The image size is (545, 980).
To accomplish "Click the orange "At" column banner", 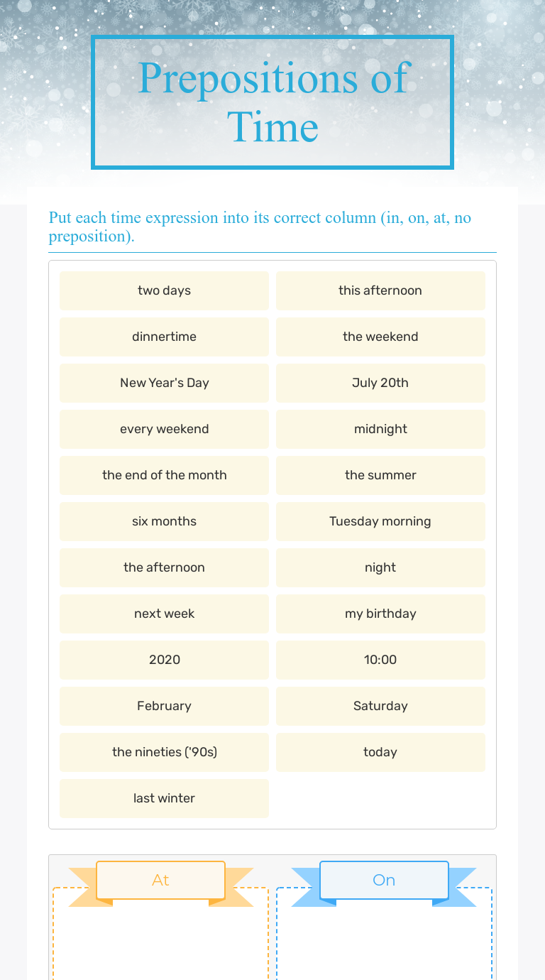I will click(x=160, y=880).
